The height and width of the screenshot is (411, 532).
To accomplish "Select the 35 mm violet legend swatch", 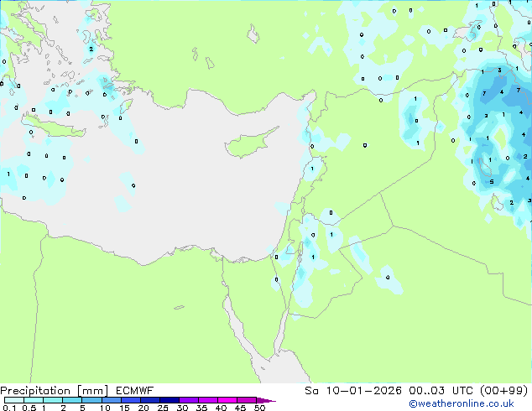I will click(208, 400).
